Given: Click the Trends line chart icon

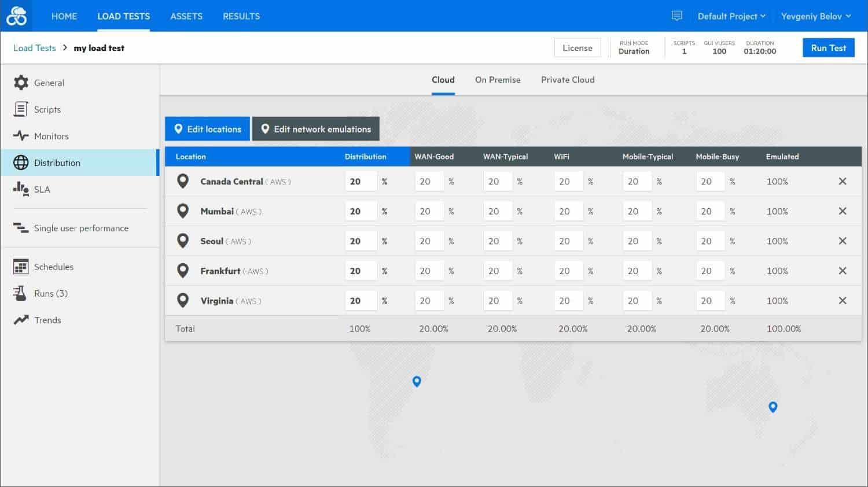Looking at the screenshot, I should tap(21, 320).
